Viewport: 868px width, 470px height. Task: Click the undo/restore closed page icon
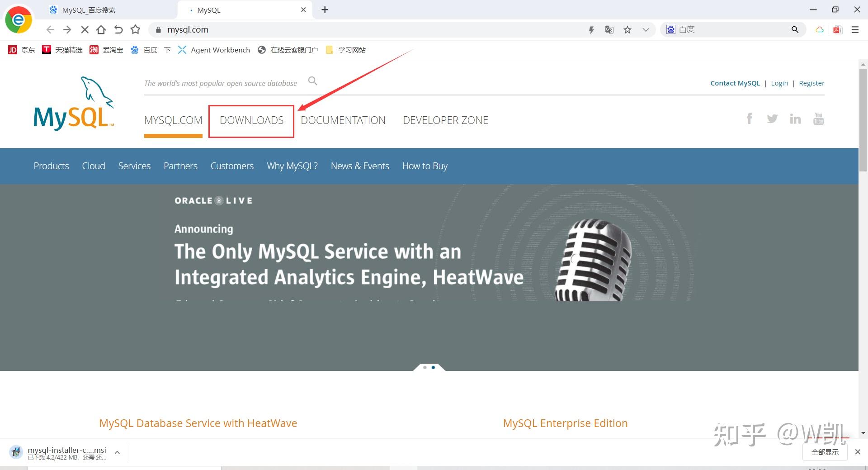[118, 30]
